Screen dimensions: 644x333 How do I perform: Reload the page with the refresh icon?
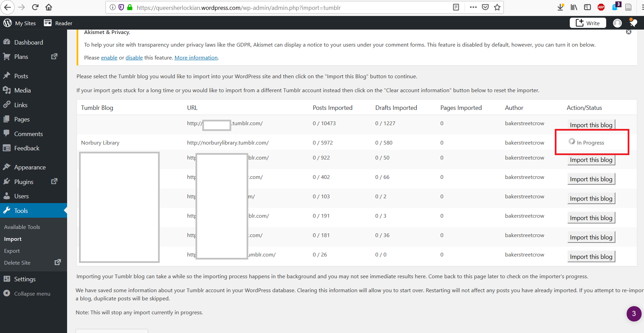pos(35,7)
